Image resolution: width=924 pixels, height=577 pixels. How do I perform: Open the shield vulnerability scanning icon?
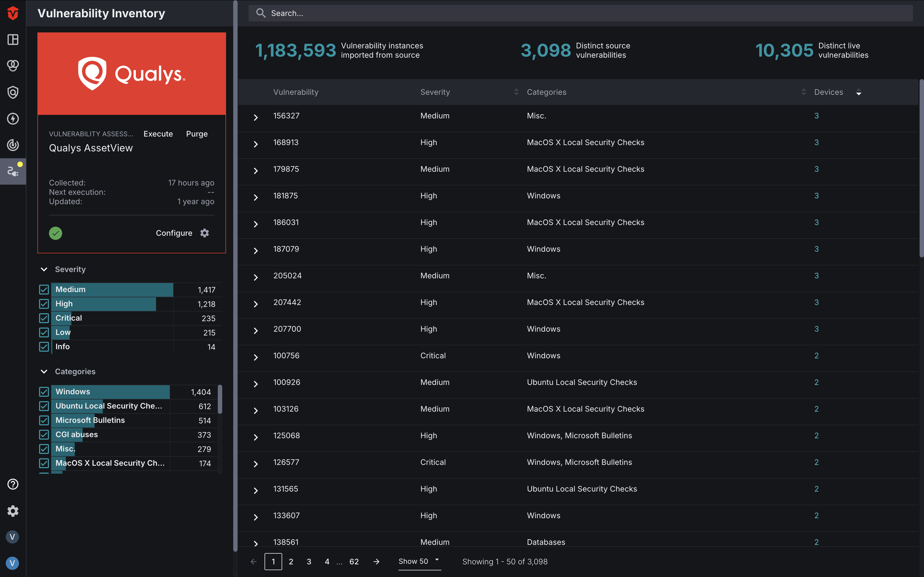(x=13, y=92)
